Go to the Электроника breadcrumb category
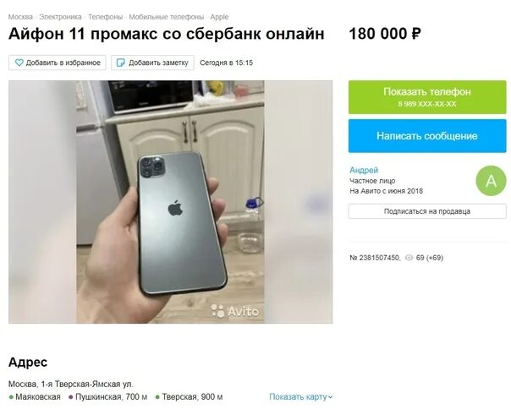511x420 pixels. (x=60, y=17)
